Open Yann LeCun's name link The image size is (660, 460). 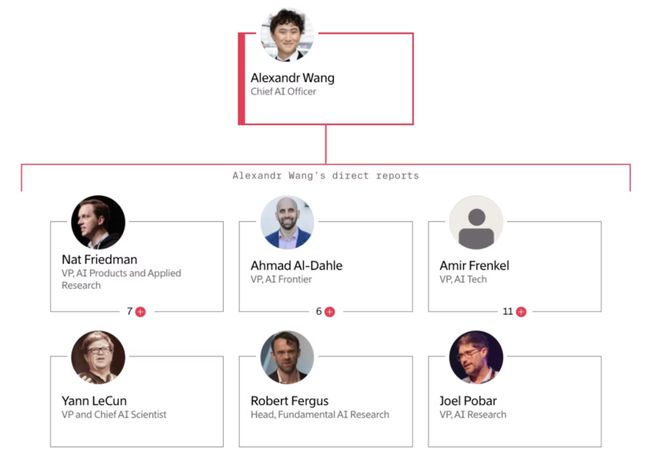(x=94, y=401)
